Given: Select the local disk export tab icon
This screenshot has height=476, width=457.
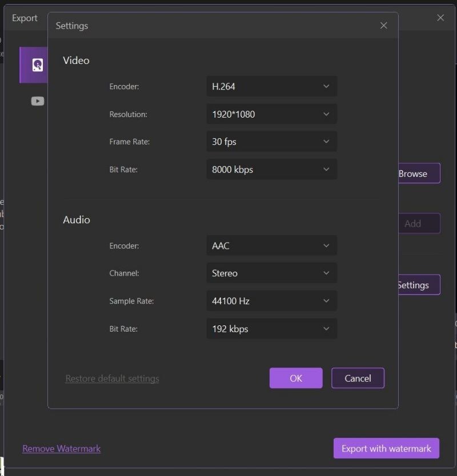Looking at the screenshot, I should tap(37, 65).
